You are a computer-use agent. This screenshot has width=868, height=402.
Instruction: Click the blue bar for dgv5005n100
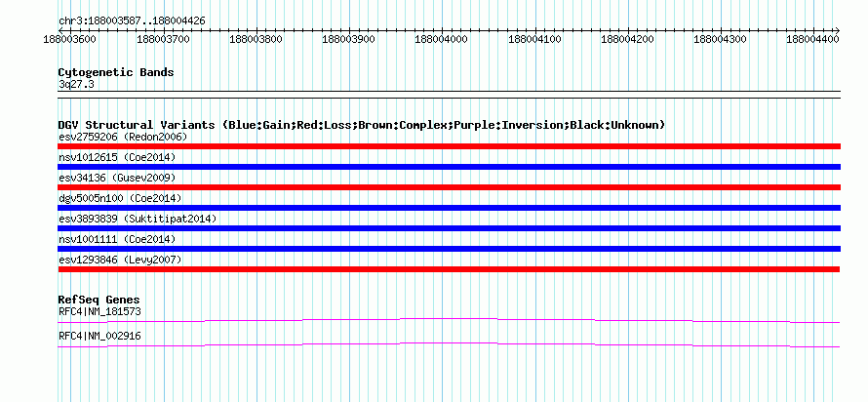[450, 208]
